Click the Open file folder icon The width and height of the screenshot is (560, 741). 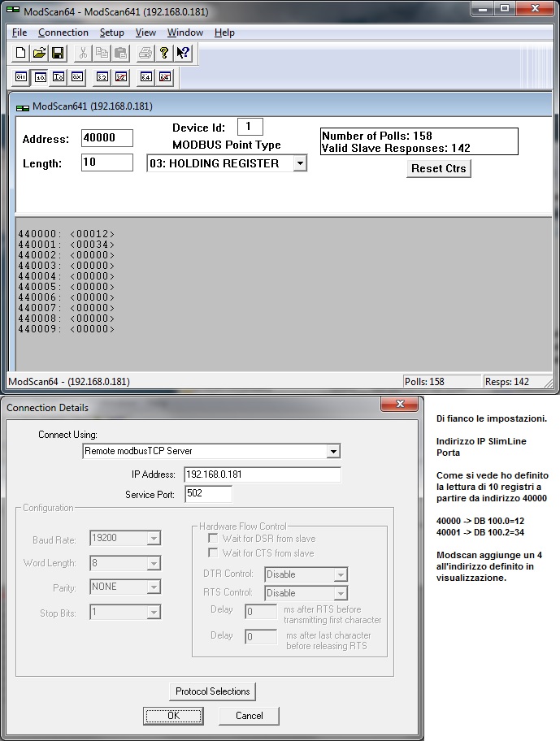(x=39, y=53)
